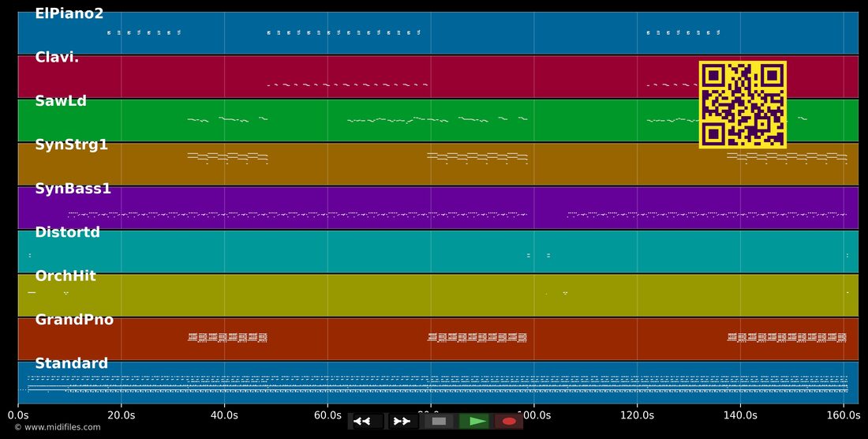
Task: Select the Clavi. track label
Action: click(x=57, y=57)
